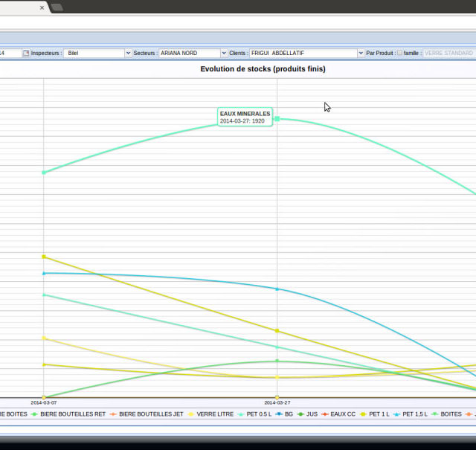The width and height of the screenshot is (476, 450).
Task: Click EAUX MINERALES data point at 2014-03-27
Action: (x=277, y=119)
